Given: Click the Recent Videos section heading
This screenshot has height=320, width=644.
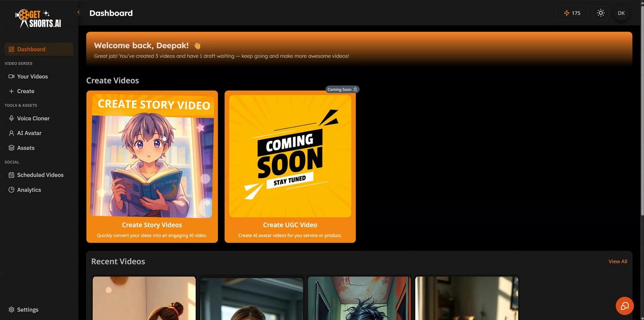Looking at the screenshot, I should click(118, 261).
